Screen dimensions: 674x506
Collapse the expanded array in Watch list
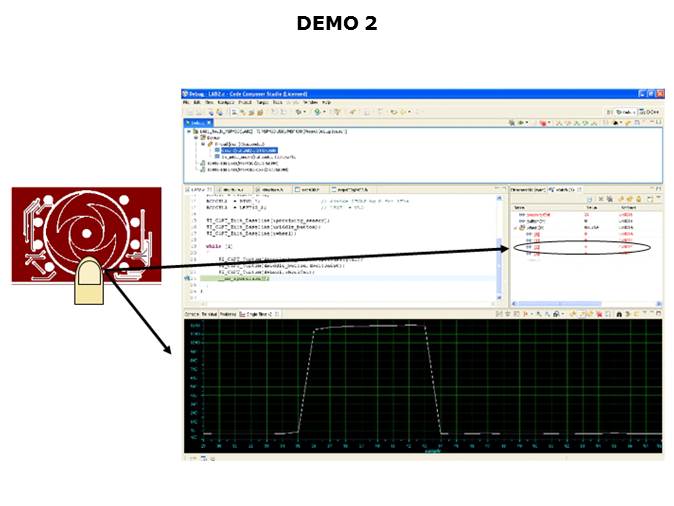point(515,228)
